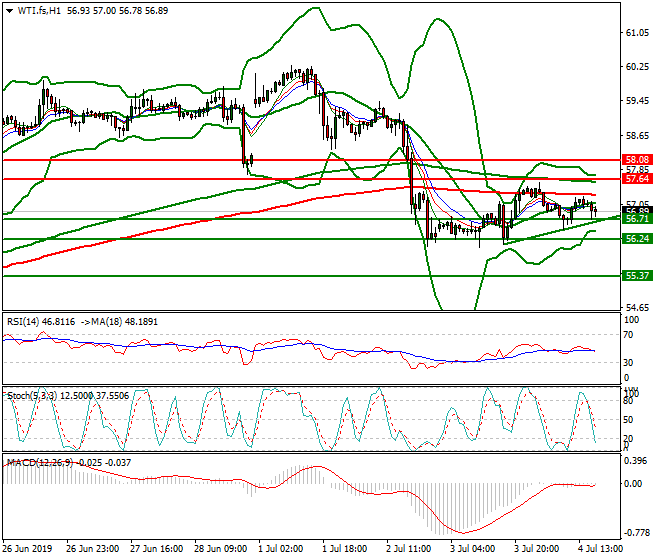Select the MACD 0.396 scale value
Image resolution: width=660 pixels, height=560 pixels.
tap(636, 461)
